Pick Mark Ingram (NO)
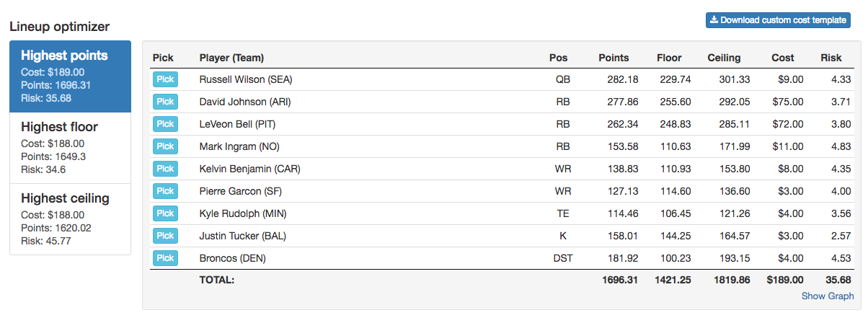Viewport: 868px width, 318px height. click(x=165, y=146)
